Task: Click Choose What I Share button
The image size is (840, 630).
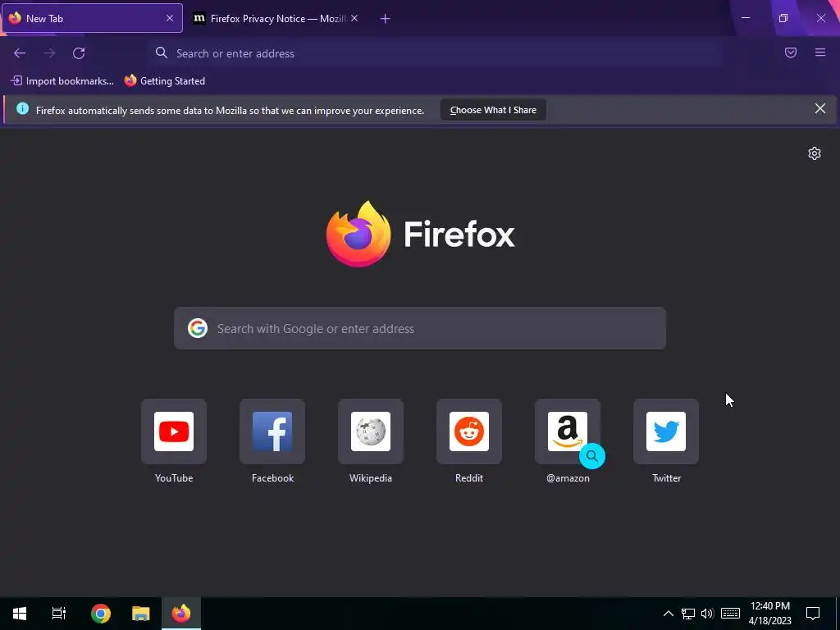Action: [493, 110]
